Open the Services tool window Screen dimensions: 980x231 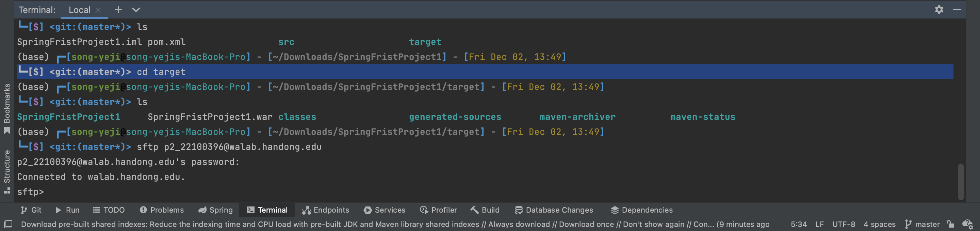click(385, 210)
